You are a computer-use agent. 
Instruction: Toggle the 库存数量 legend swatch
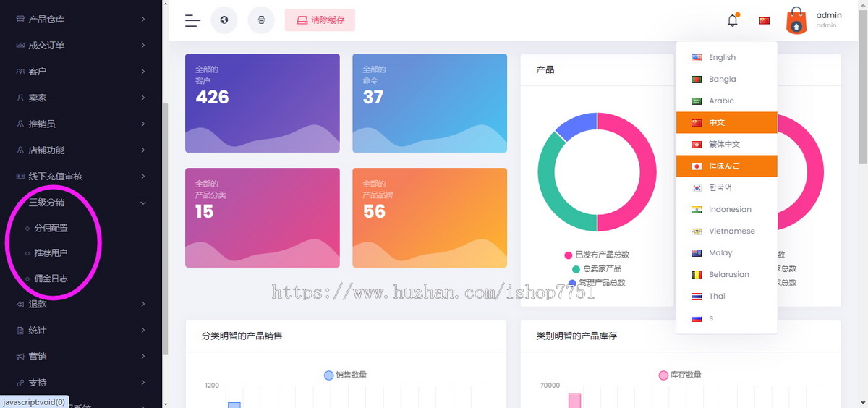[x=663, y=375]
